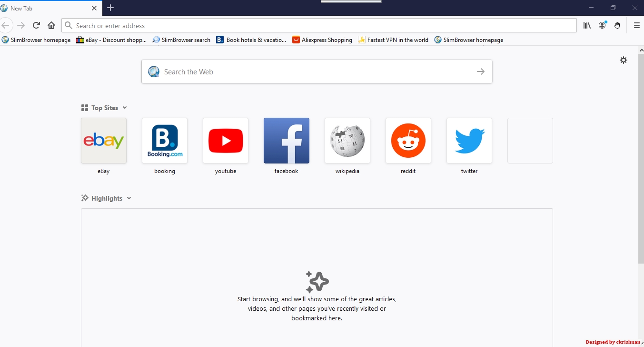
Task: Click the Highlights sparkle icon placeholder
Action: coord(317,282)
